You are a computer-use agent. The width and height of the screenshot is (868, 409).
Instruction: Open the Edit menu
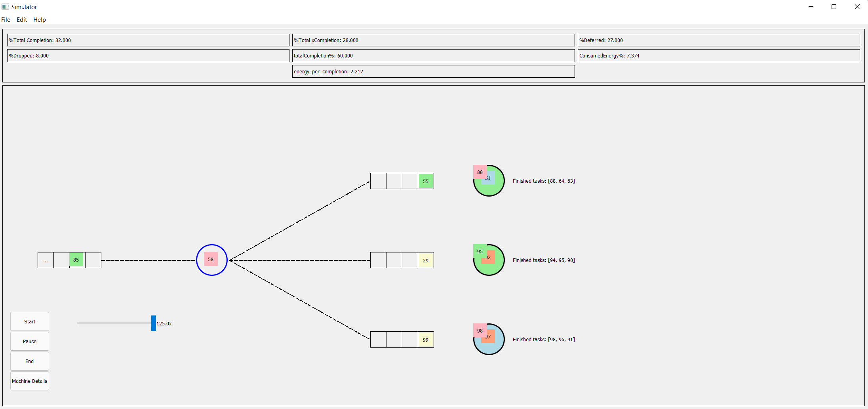(x=21, y=19)
